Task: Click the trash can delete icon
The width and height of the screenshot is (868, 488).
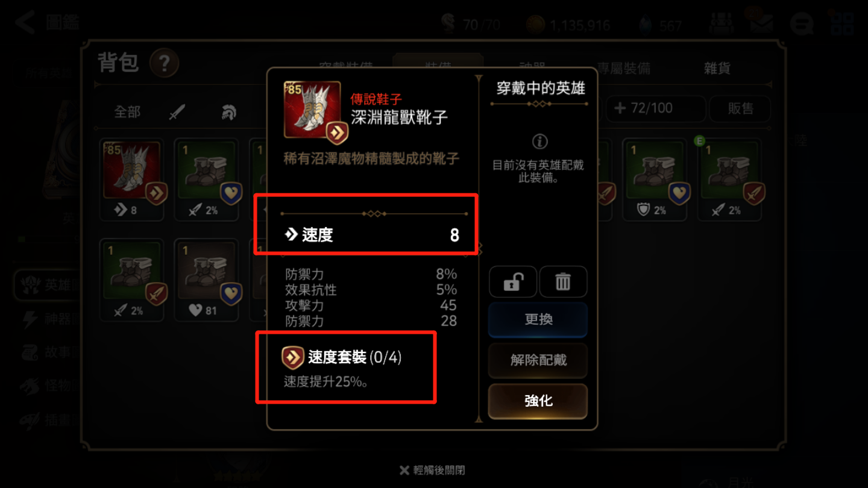Action: [x=563, y=282]
